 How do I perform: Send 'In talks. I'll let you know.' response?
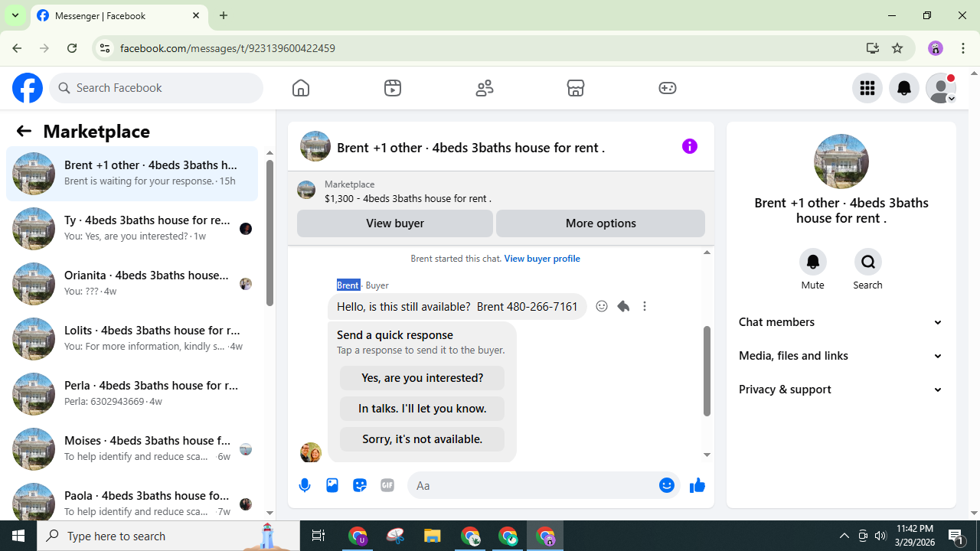[x=422, y=409]
